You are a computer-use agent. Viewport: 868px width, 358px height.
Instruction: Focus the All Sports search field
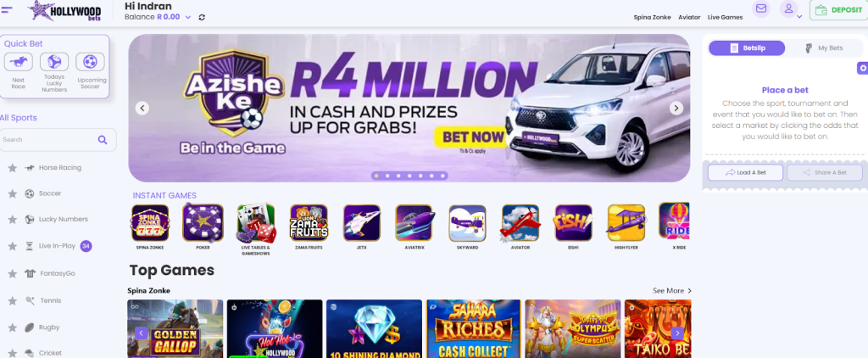coord(58,140)
